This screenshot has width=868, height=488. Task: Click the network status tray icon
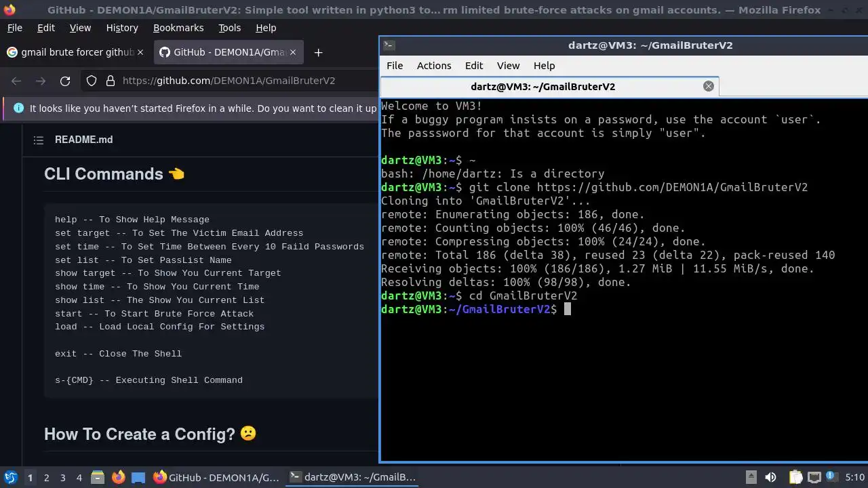(x=814, y=477)
